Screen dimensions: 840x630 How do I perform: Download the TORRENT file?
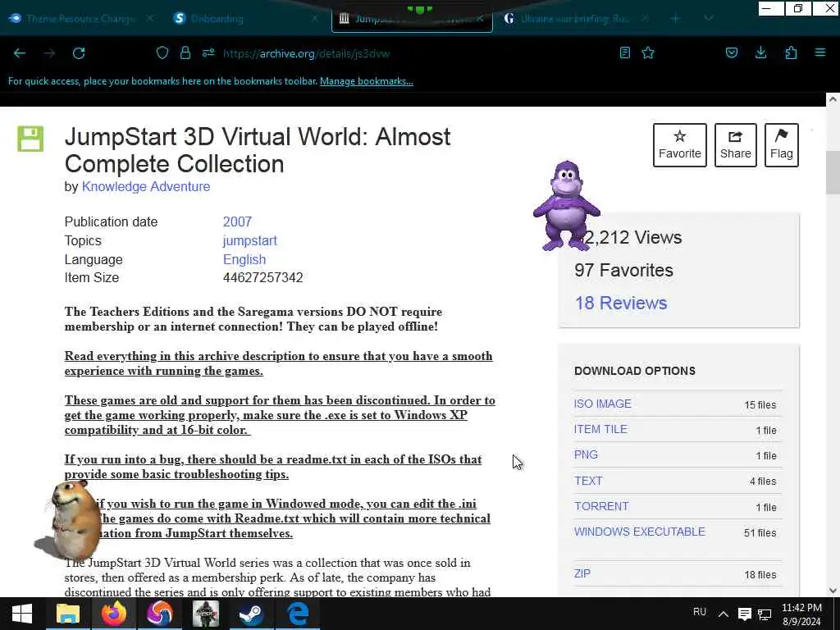601,506
